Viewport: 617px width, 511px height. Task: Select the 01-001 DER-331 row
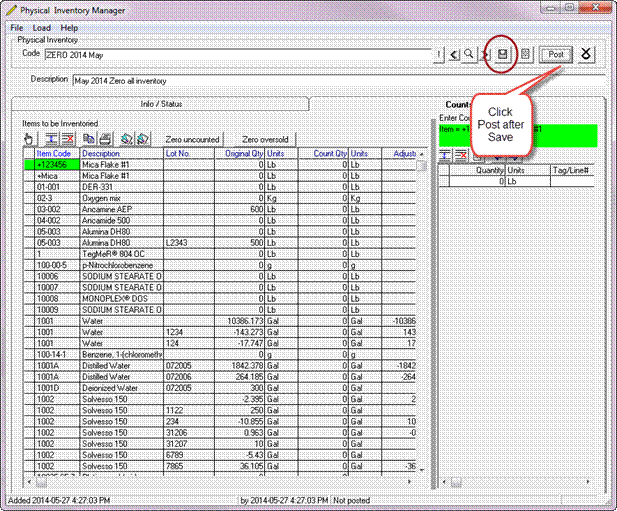(x=220, y=187)
